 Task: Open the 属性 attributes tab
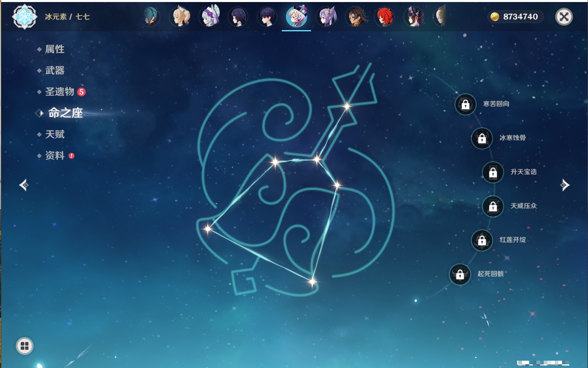pos(55,49)
